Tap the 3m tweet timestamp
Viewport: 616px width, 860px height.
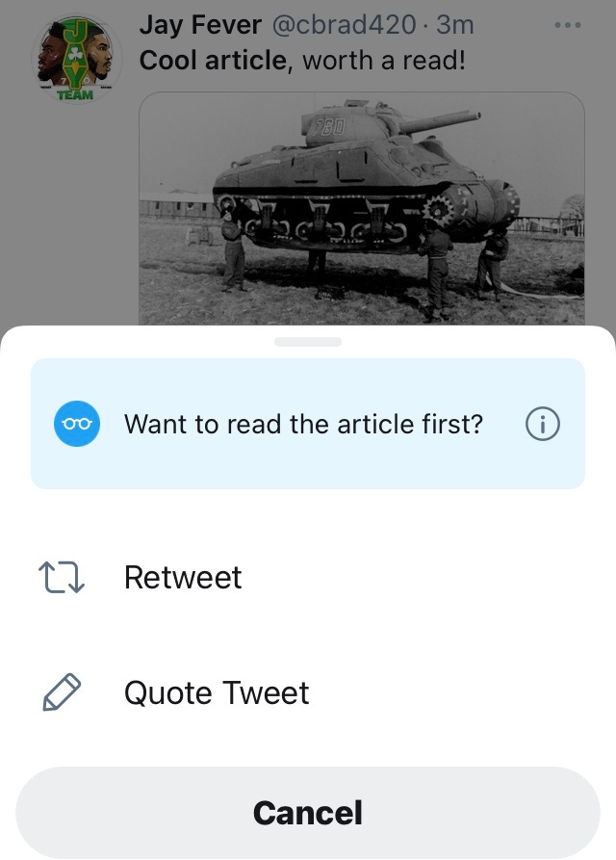coord(455,25)
